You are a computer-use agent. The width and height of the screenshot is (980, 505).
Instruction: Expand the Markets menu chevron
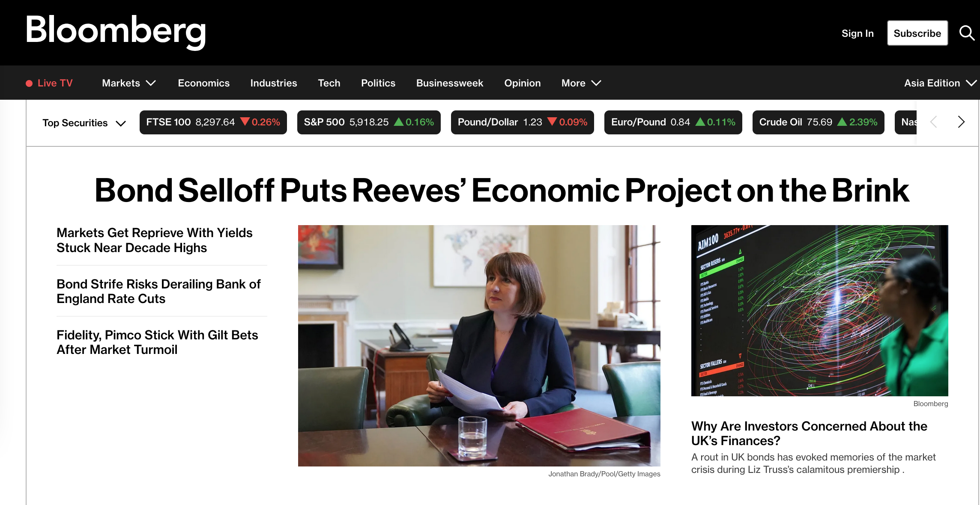[x=151, y=83]
